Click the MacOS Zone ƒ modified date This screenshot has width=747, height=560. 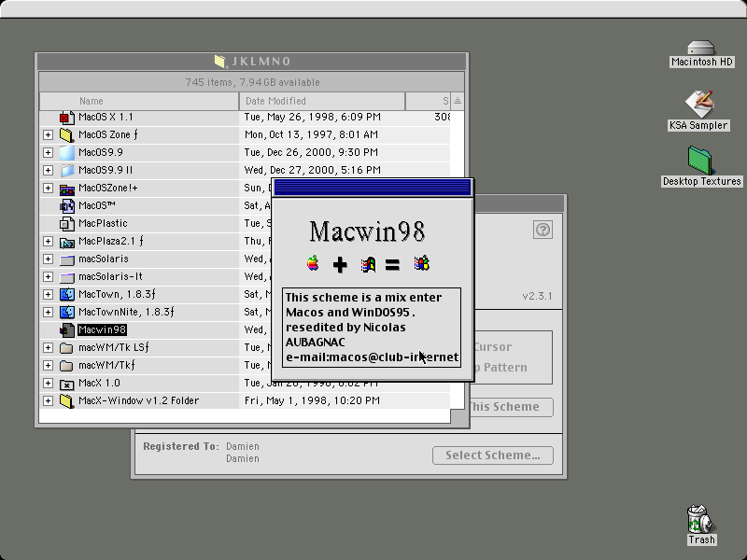coord(311,134)
